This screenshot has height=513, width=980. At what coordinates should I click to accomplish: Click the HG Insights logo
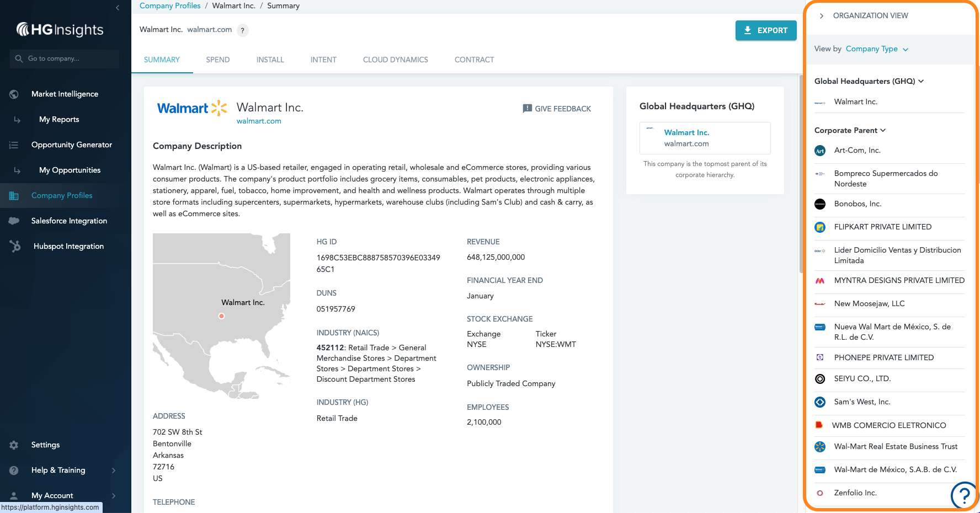pyautogui.click(x=60, y=29)
